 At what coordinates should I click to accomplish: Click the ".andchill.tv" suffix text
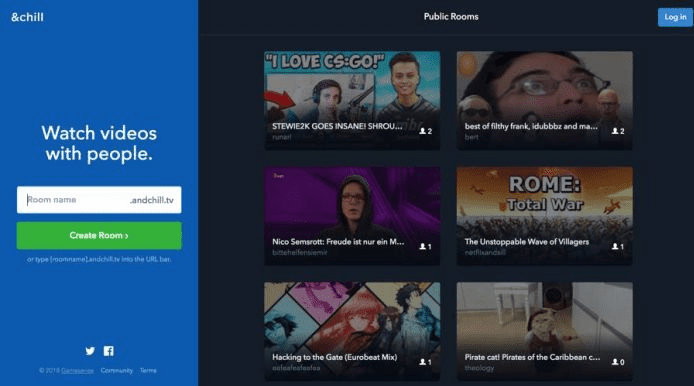pos(152,200)
